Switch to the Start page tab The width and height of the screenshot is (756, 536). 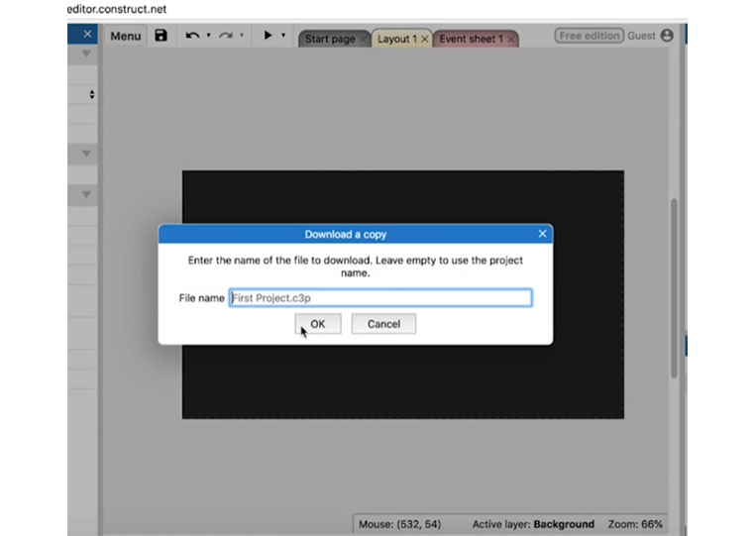330,39
